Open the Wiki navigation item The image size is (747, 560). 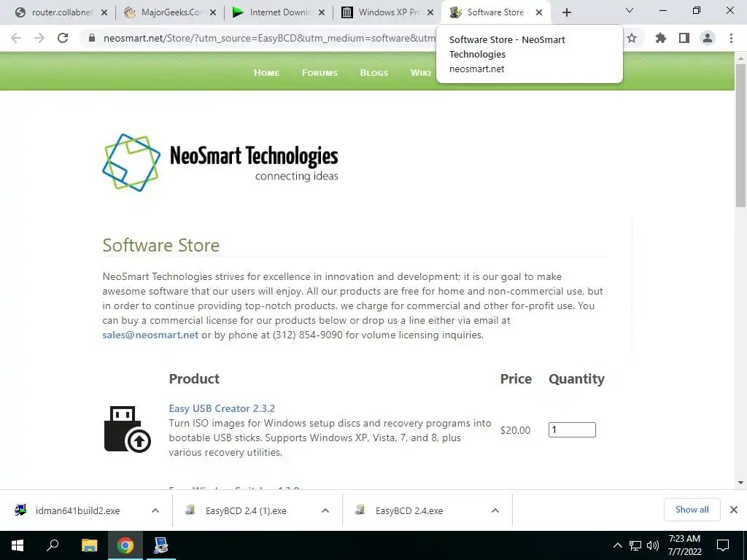pyautogui.click(x=421, y=72)
